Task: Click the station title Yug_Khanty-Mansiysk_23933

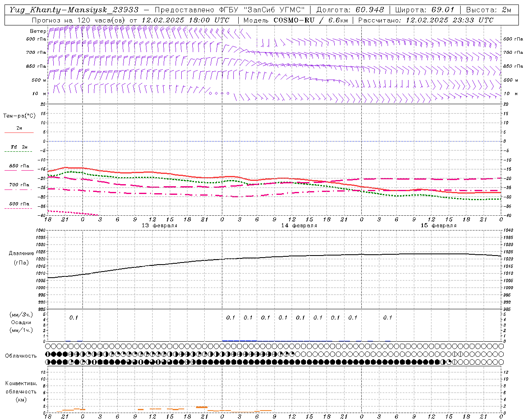Action: 74,10
